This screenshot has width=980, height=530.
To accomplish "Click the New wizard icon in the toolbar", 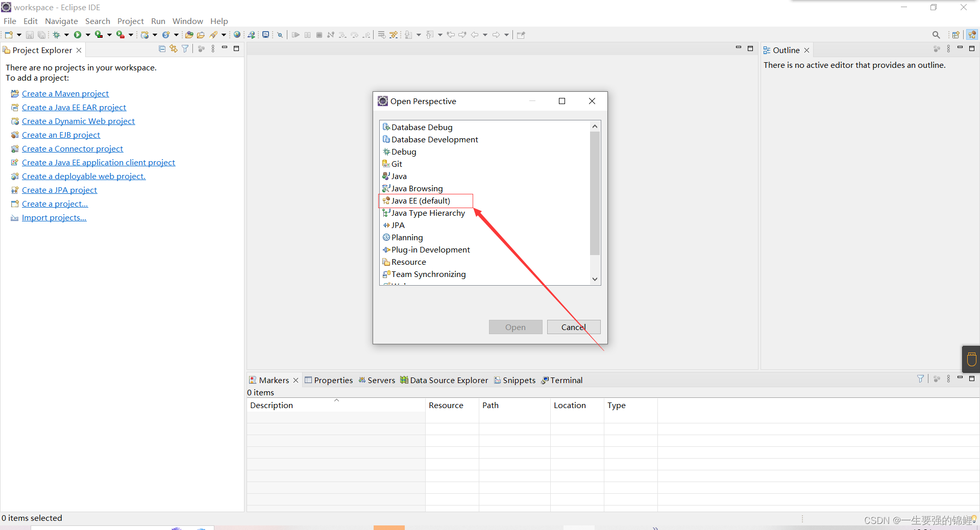I will [x=9, y=35].
